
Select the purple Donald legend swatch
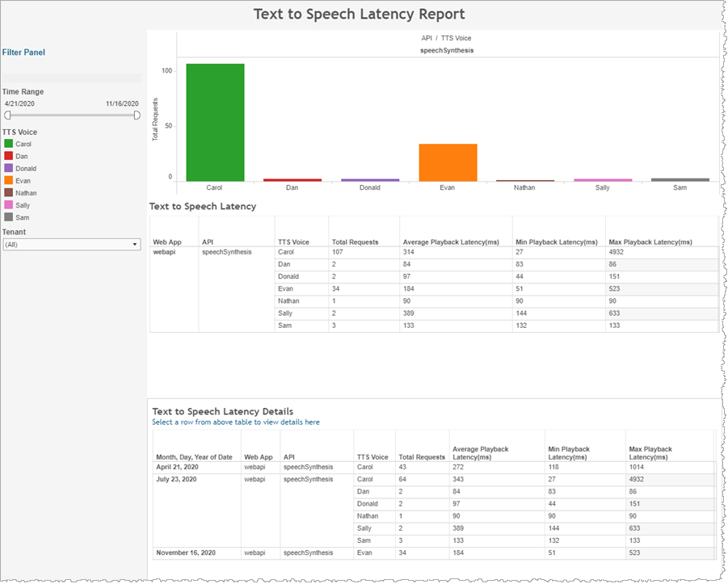9,169
